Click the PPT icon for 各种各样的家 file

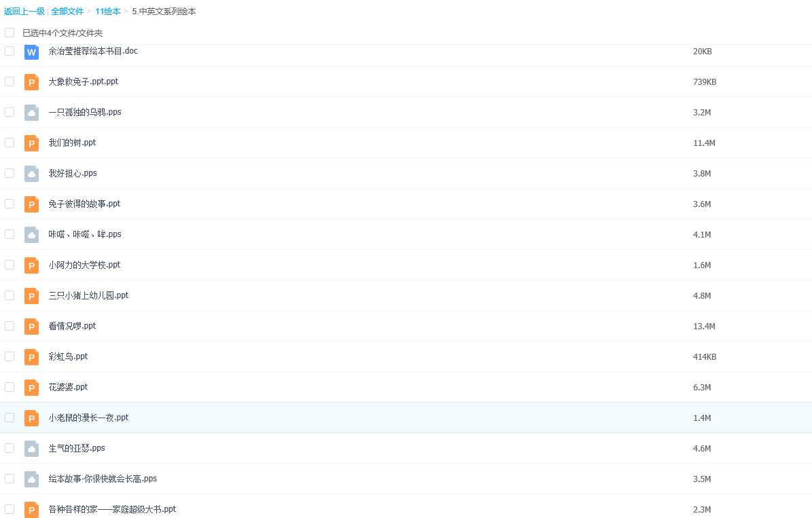point(31,509)
